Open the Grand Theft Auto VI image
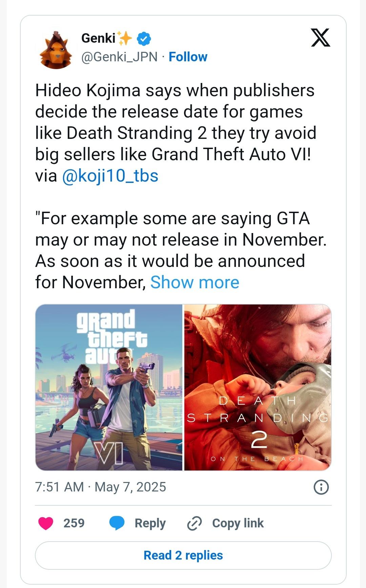This screenshot has height=588, width=366. pyautogui.click(x=109, y=387)
